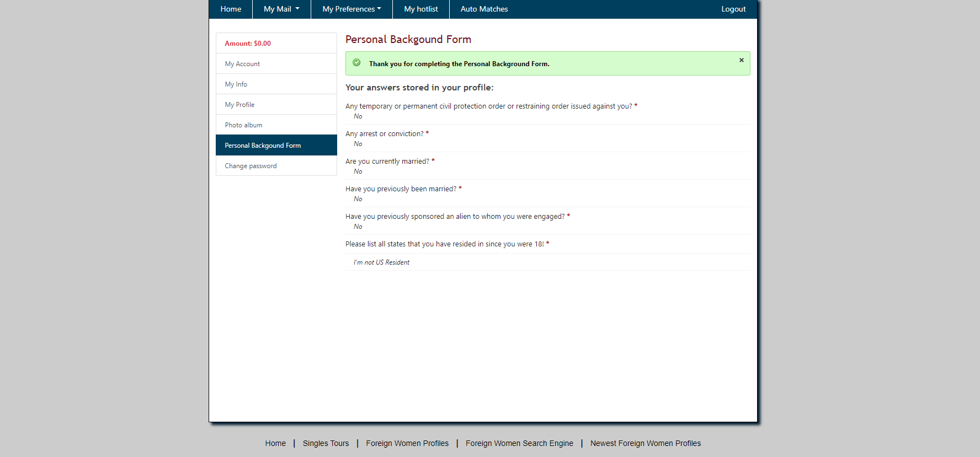Open Newest Foreign Women Profiles link

[646, 443]
